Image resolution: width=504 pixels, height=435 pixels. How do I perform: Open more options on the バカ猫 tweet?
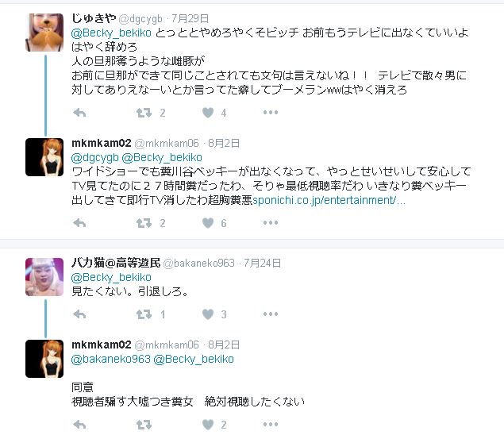point(271,314)
